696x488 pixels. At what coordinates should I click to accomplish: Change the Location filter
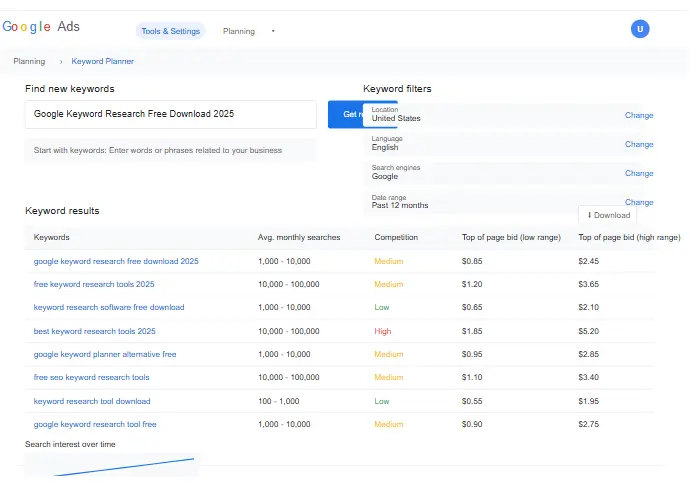coord(639,115)
